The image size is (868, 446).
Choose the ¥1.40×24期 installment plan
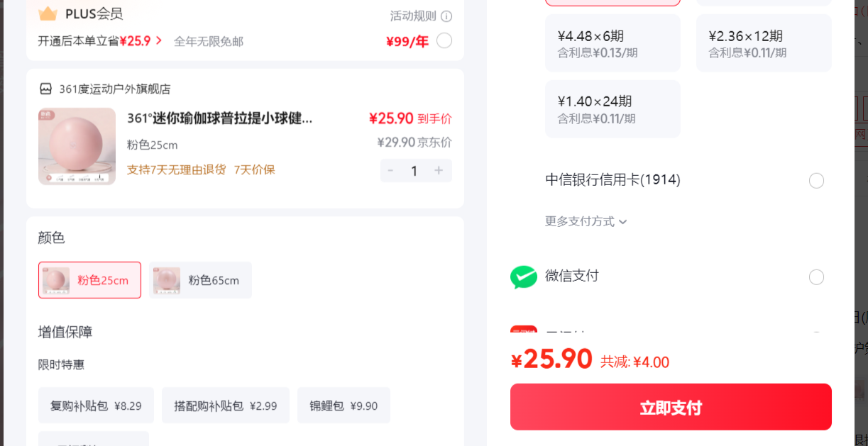(x=612, y=109)
